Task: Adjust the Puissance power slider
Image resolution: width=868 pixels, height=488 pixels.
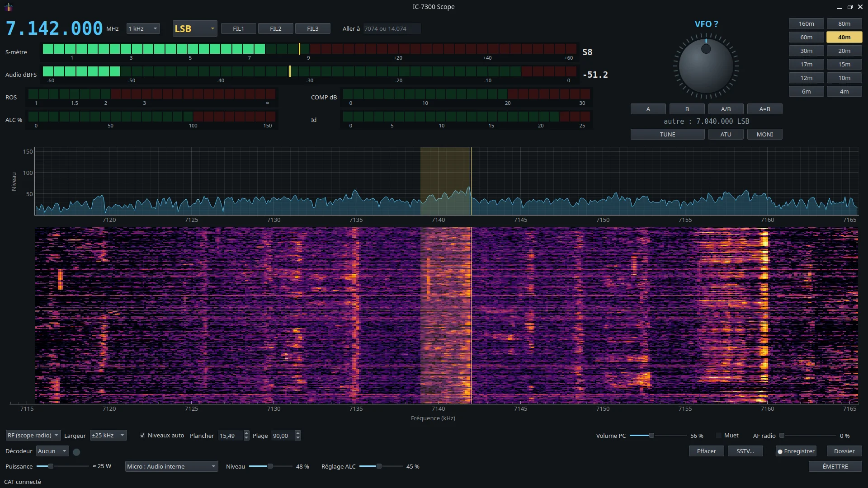Action: coord(62,466)
